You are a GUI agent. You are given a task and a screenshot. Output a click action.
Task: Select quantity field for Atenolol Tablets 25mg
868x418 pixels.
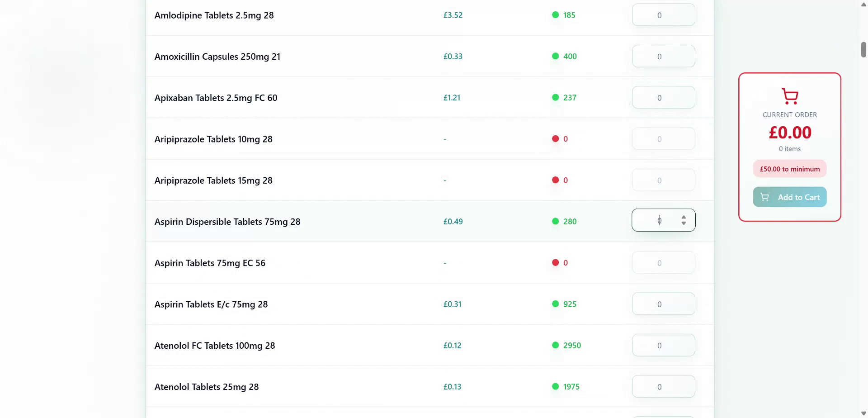pyautogui.click(x=663, y=387)
